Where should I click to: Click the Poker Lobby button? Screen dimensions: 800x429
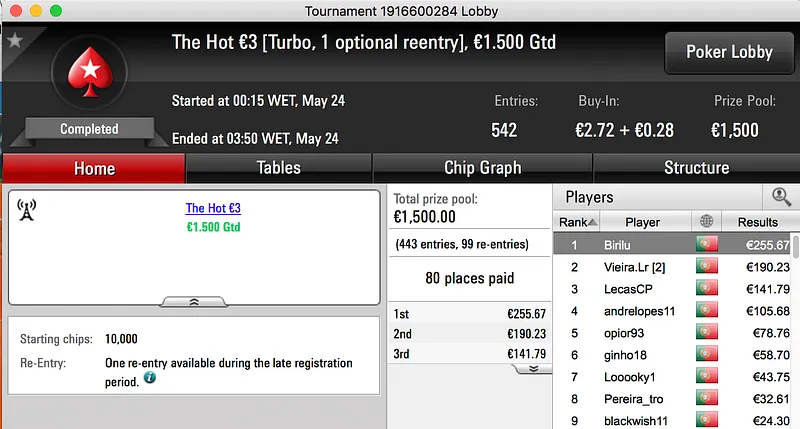click(727, 52)
